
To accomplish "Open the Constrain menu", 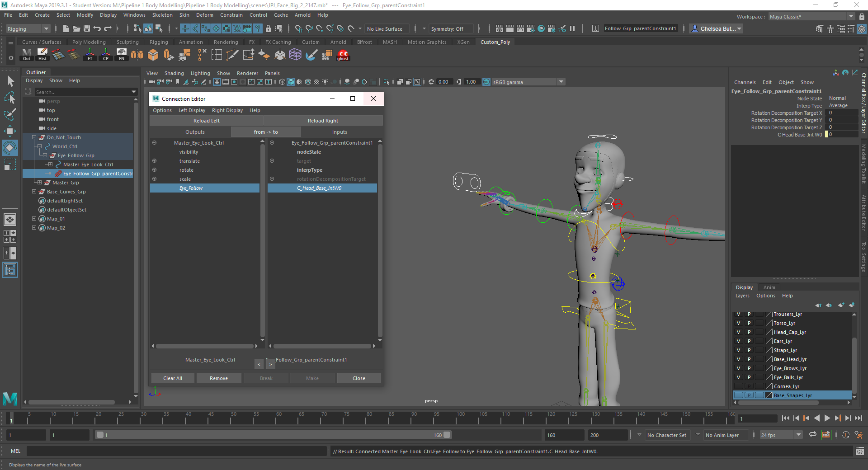I will (x=231, y=15).
